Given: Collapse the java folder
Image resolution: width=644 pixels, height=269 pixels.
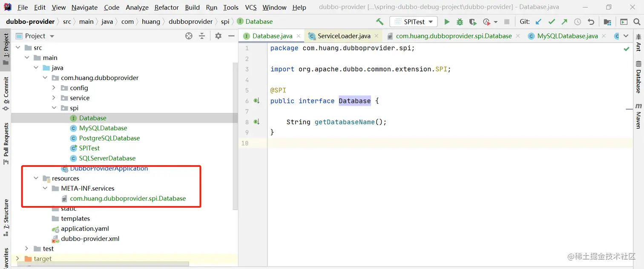Looking at the screenshot, I should coord(36,68).
